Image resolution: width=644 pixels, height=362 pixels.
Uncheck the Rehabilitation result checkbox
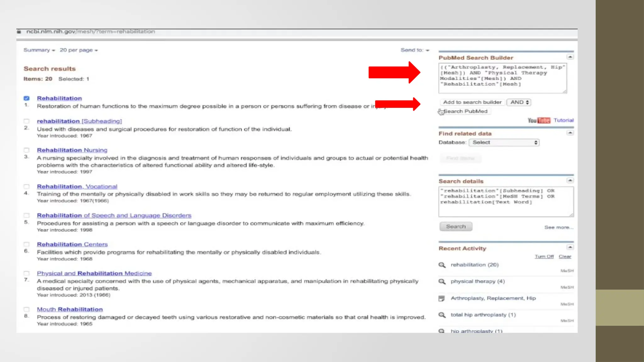pos(27,98)
